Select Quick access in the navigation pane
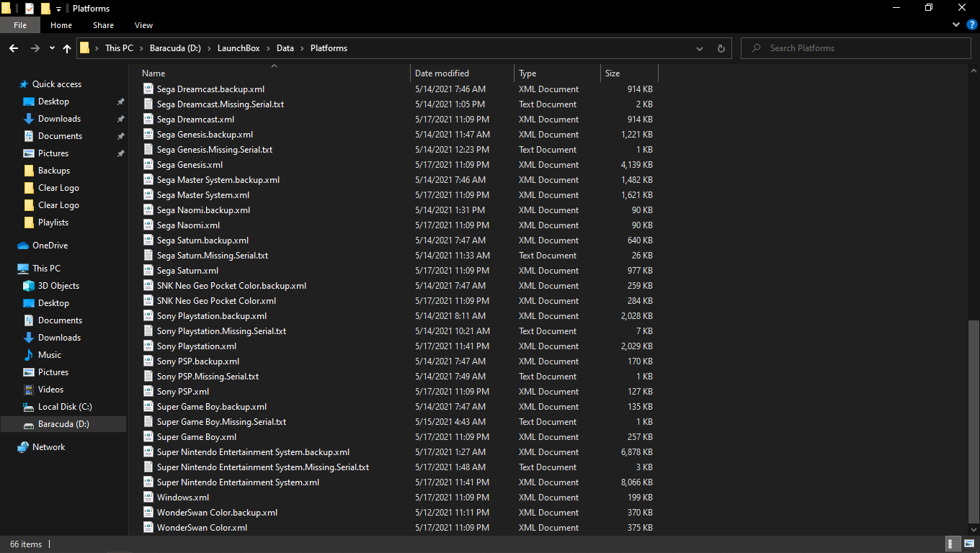Screen dimensions: 980x553 tap(57, 84)
